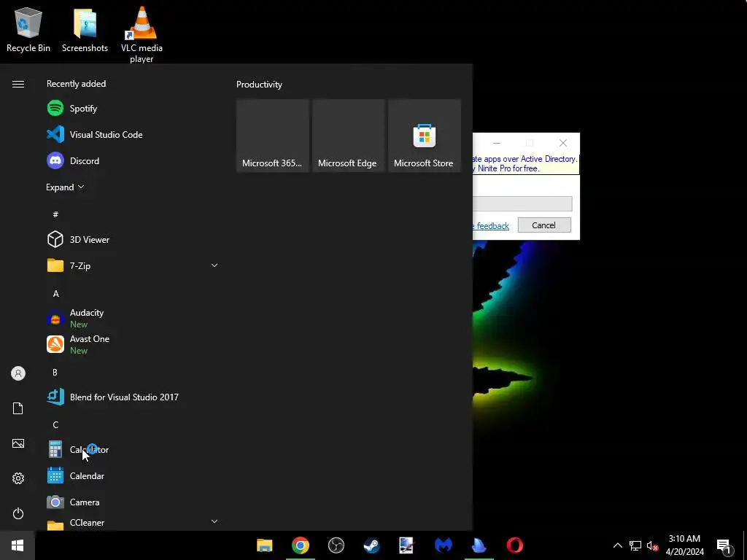Open Discord from Recently added

point(132,161)
